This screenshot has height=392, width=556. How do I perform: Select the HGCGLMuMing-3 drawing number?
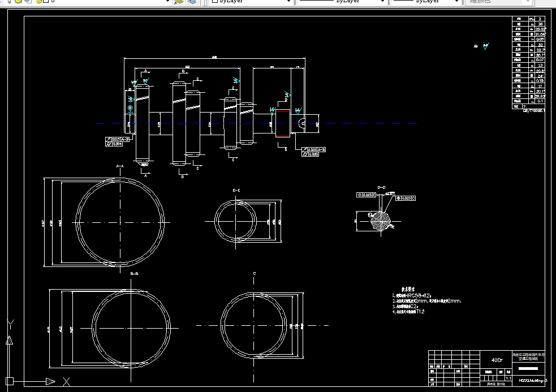533,381
